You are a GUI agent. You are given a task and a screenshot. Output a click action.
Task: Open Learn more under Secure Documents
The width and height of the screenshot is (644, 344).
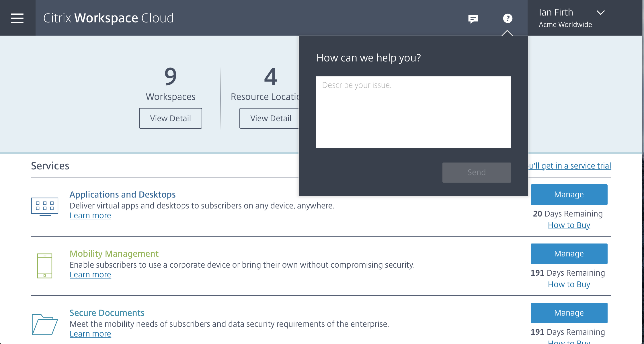90,334
